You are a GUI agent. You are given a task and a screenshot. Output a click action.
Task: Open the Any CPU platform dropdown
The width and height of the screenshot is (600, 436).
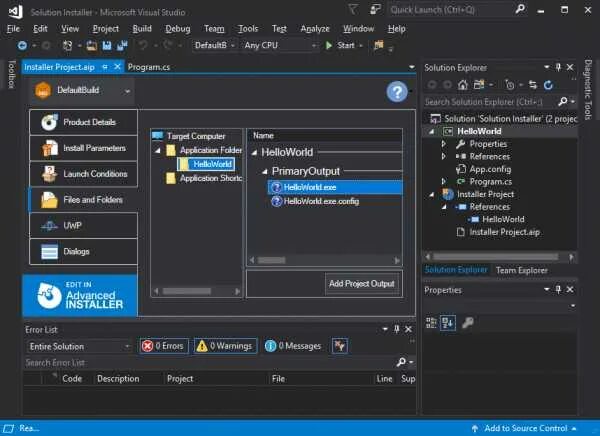[280, 45]
